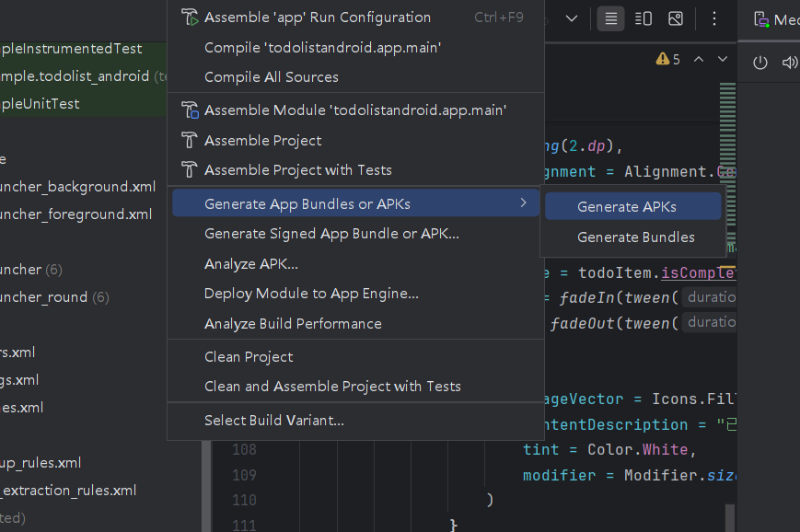
Task: Click Analyze Build Performance menu entry
Action: coord(293,324)
